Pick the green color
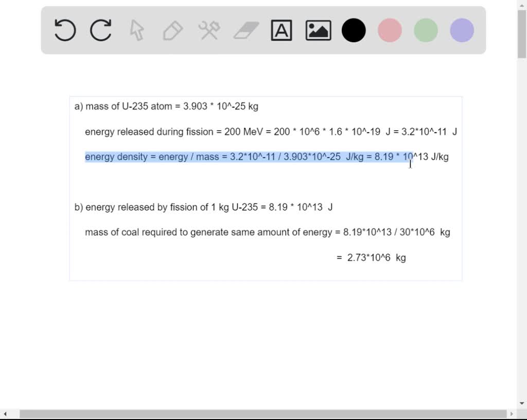 425,30
